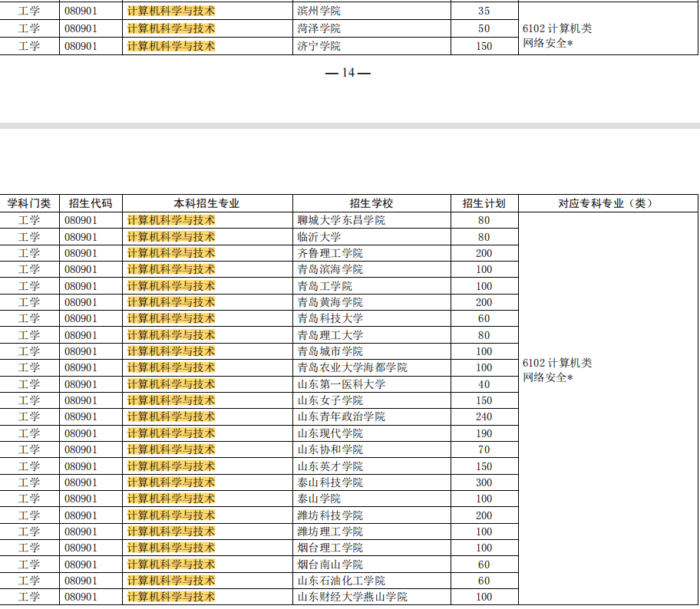Screen dimensions: 700x609
Task: Select the highlighted 计算机科学与技术 cell next to 聊城大学东昌学院
Action: click(170, 220)
